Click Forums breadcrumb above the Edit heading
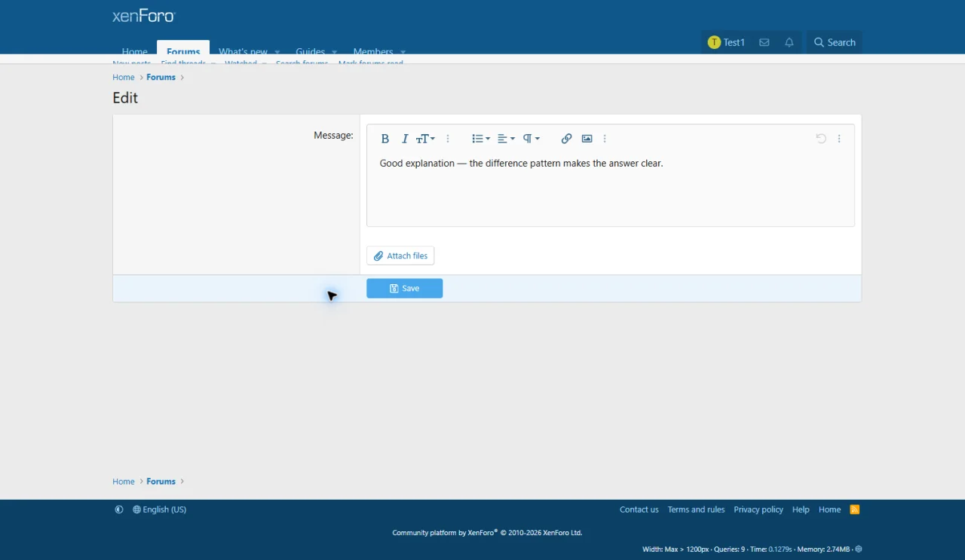This screenshot has height=560, width=965. (x=161, y=77)
